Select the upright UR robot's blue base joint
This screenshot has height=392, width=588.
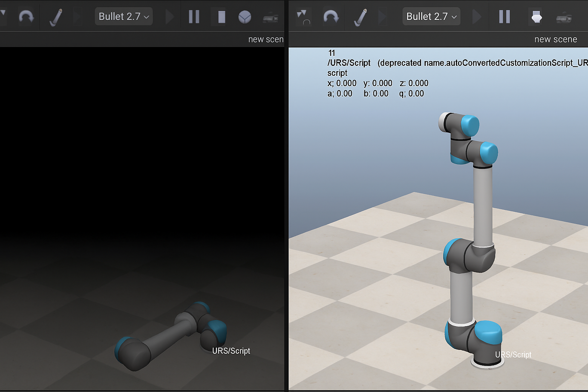(488, 332)
